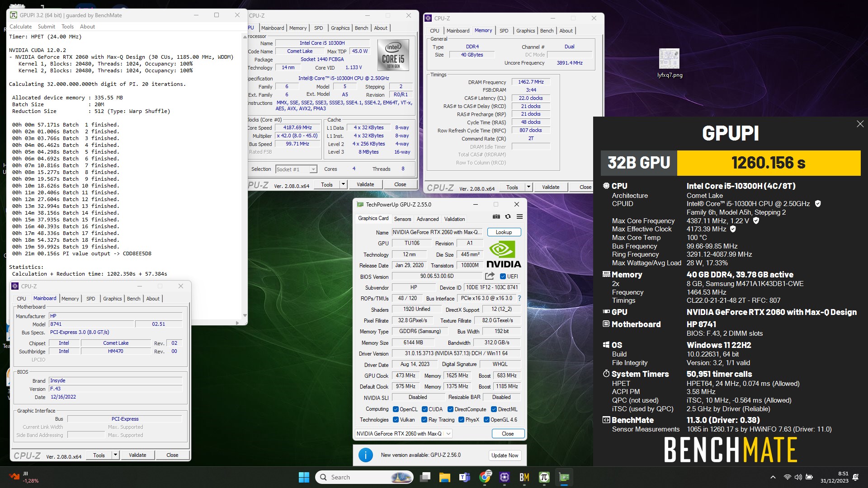Toggle the Ray Tracing checkbox
868x488 pixels.
pos(424,420)
